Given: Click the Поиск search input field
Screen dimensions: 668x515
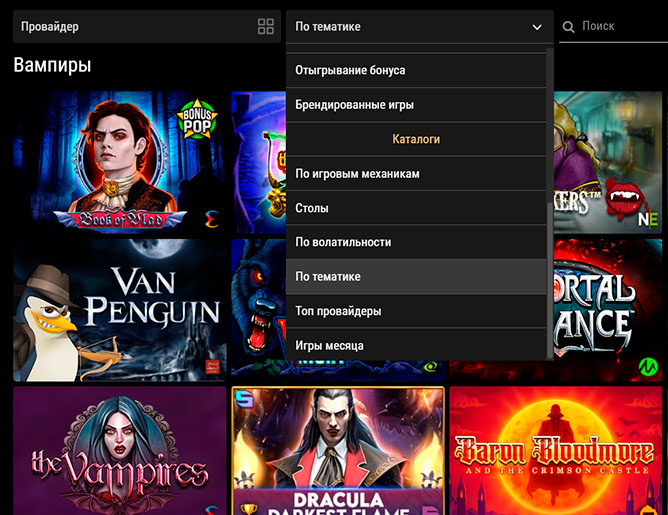Looking at the screenshot, I should (620, 27).
